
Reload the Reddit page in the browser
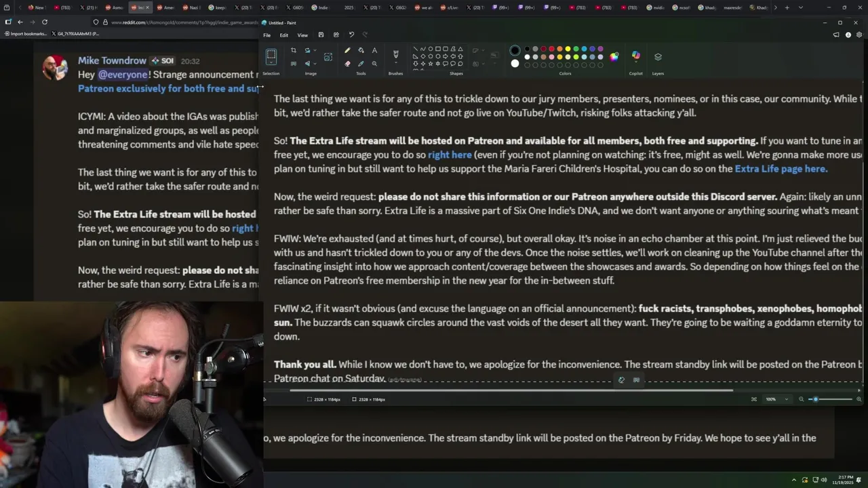click(45, 22)
